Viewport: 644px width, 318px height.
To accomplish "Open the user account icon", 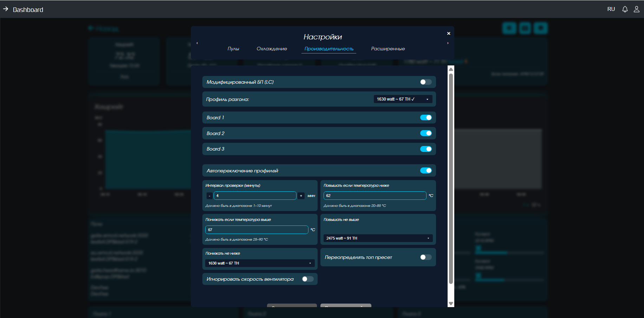I will click(636, 9).
